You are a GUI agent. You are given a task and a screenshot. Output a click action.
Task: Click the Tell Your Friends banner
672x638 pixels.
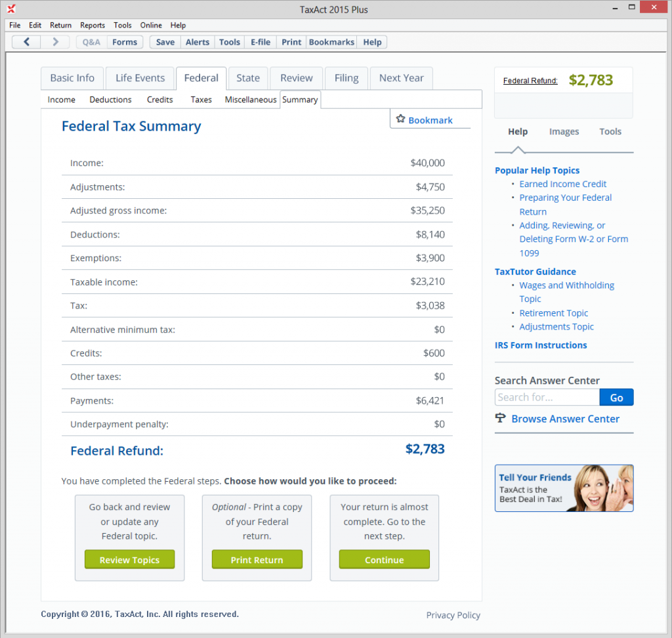(x=564, y=488)
